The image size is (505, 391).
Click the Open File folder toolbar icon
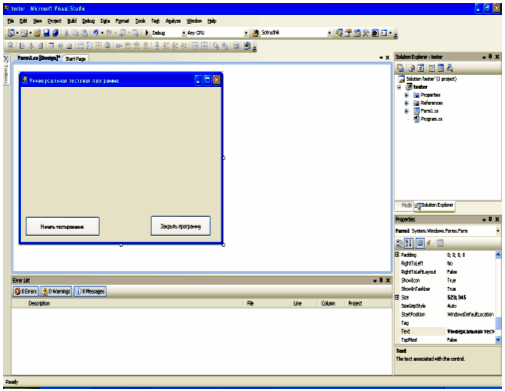37,33
